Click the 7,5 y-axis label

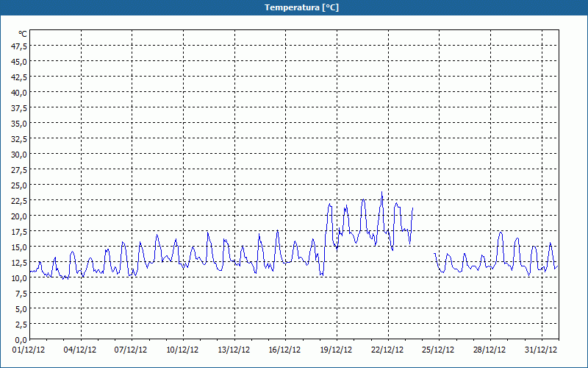click(x=21, y=294)
